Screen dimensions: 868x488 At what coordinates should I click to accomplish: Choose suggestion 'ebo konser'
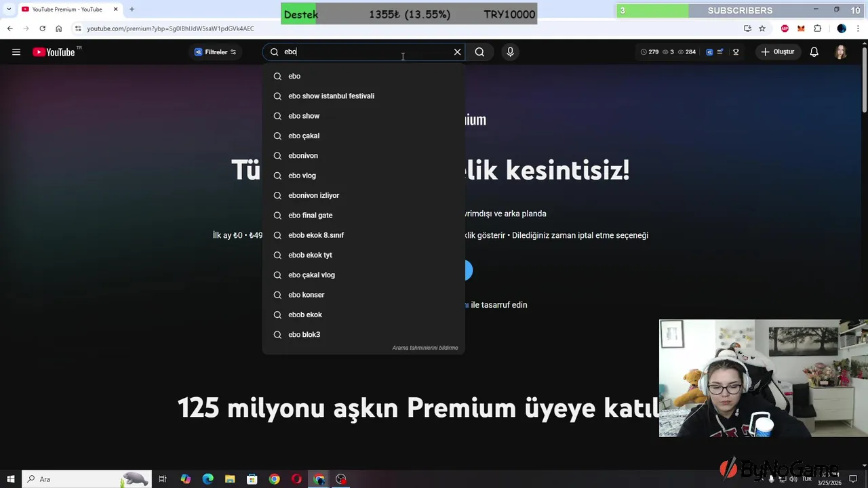pyautogui.click(x=363, y=295)
